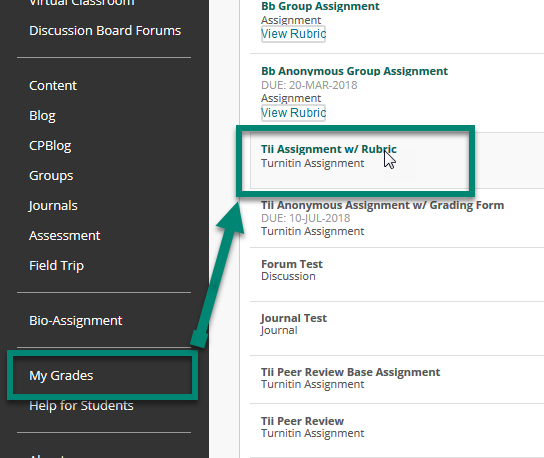544x458 pixels.
Task: Open Tii Assignment w/ Rubric
Action: click(x=329, y=149)
